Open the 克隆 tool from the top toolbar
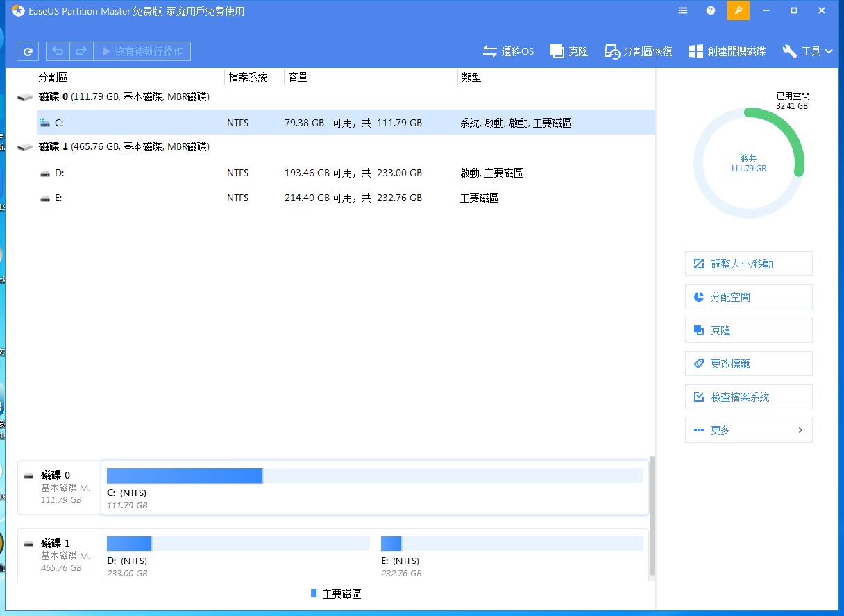Viewport: 844px width, 616px height. click(569, 51)
